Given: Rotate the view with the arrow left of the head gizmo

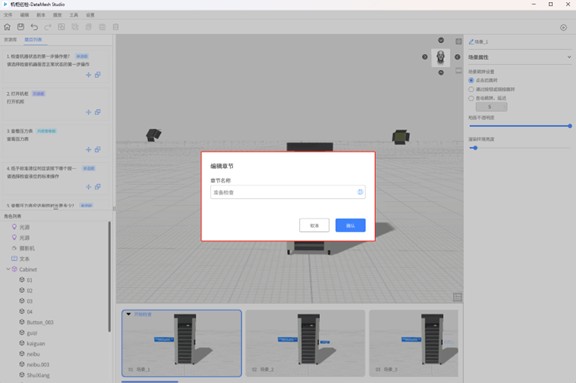Looking at the screenshot, I should [425, 57].
